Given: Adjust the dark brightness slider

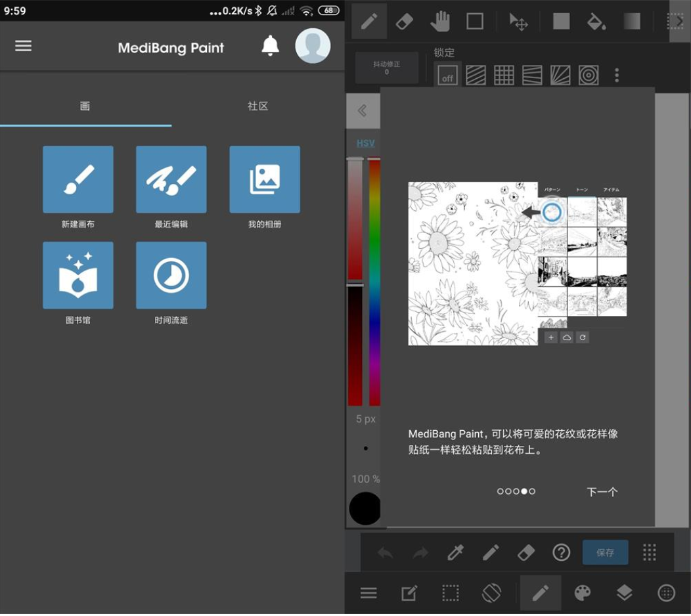Looking at the screenshot, I should [355, 345].
